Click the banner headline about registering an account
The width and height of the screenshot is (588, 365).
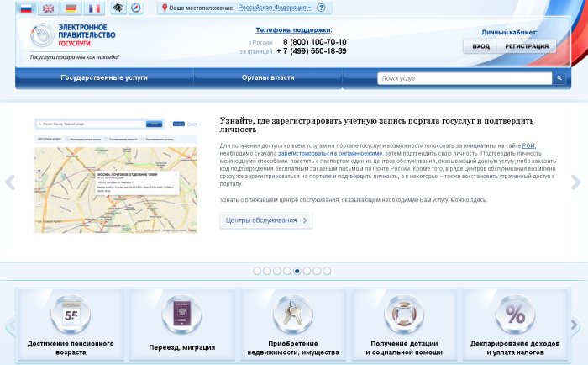(376, 125)
